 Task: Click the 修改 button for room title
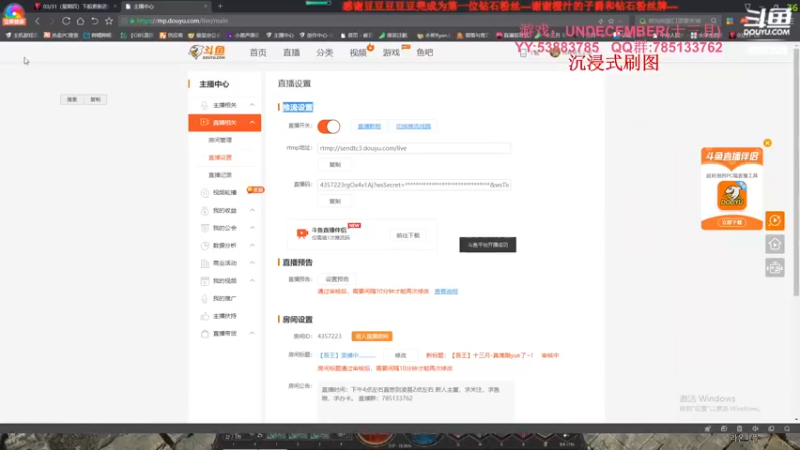click(x=401, y=355)
